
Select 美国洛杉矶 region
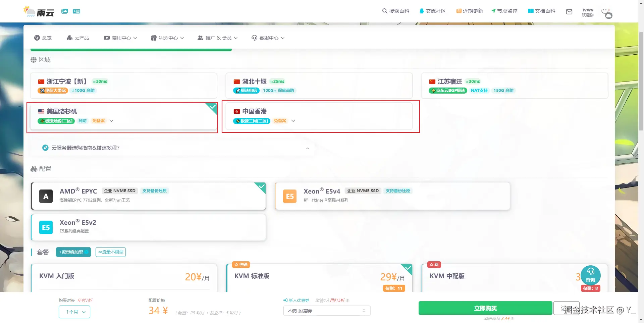123,116
